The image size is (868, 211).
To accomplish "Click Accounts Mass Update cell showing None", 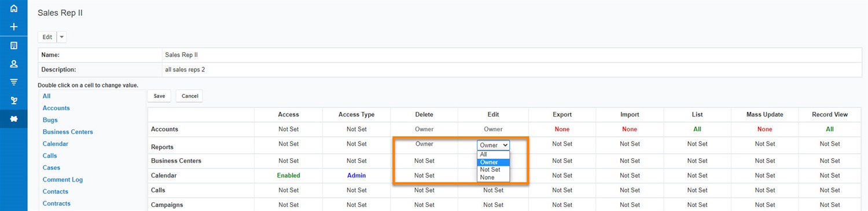I will (x=764, y=129).
